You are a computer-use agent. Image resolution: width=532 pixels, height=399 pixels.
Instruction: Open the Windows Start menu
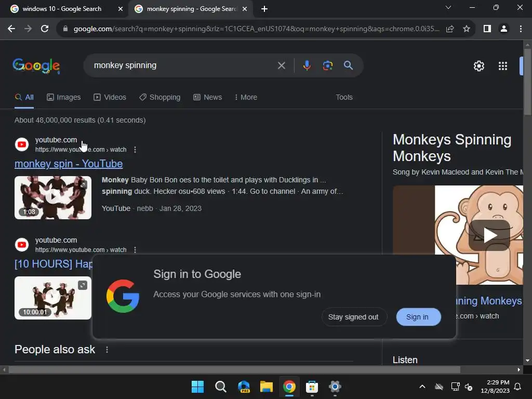click(x=197, y=387)
